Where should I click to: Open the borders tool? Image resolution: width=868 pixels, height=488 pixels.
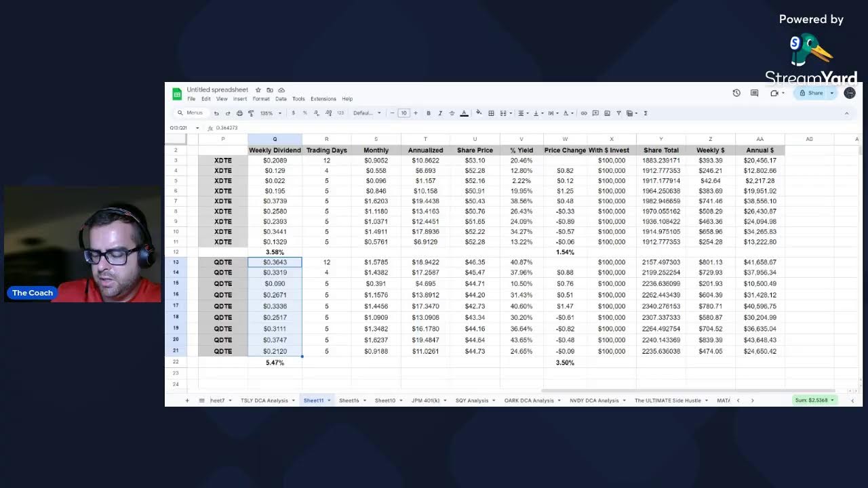(x=491, y=113)
